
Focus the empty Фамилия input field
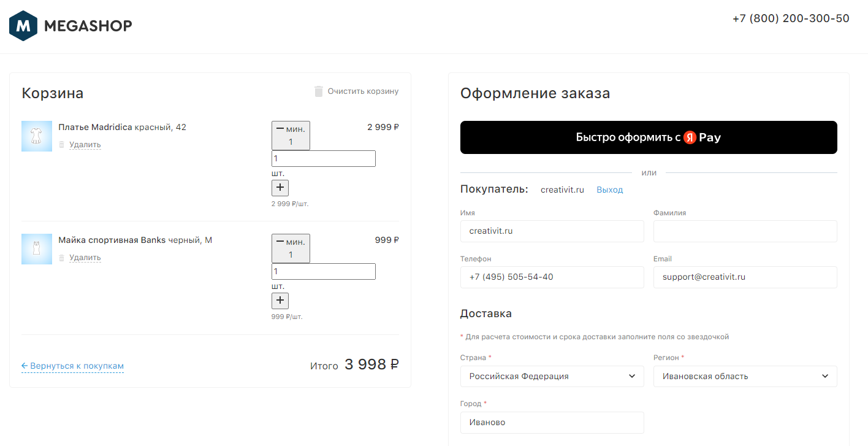click(745, 231)
